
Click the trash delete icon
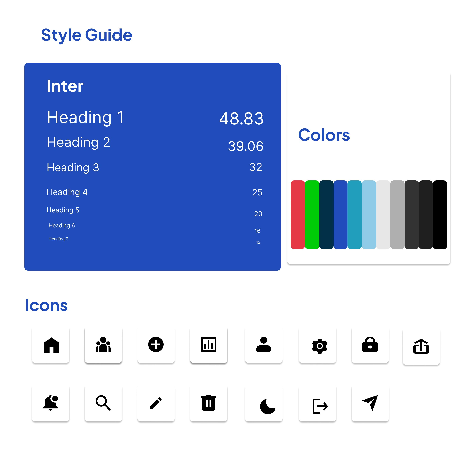coord(209,403)
